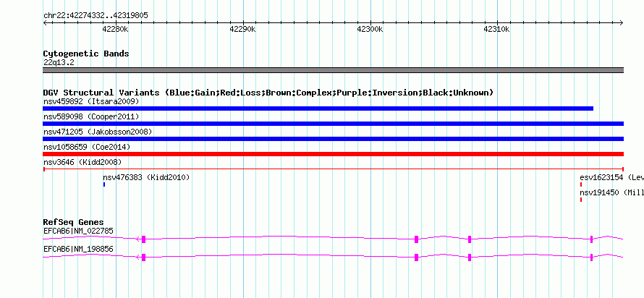Viewport: 644px width, 298px height.
Task: Click the nsv1058659 (Coe2014) label
Action: pyautogui.click(x=87, y=147)
